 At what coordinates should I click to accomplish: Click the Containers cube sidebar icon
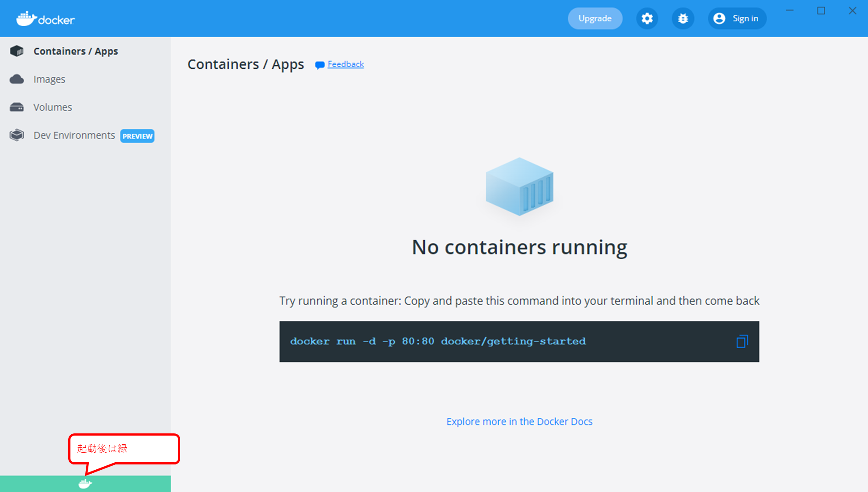(x=17, y=51)
